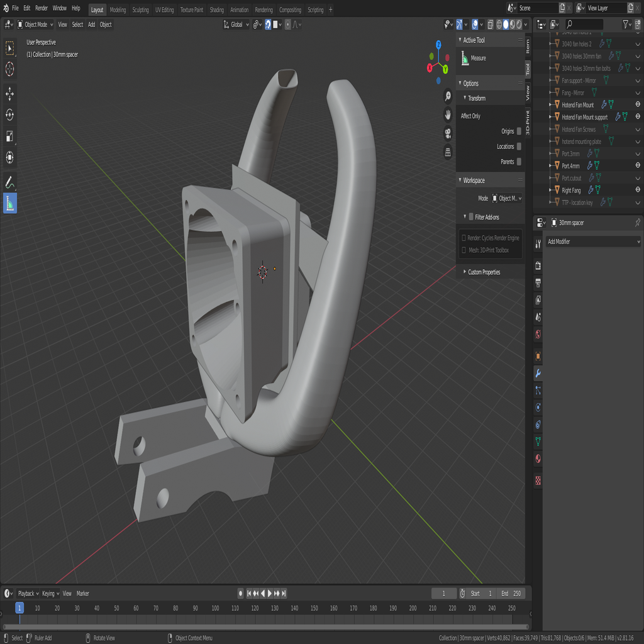Select Right Fang in the outliner

point(571,190)
